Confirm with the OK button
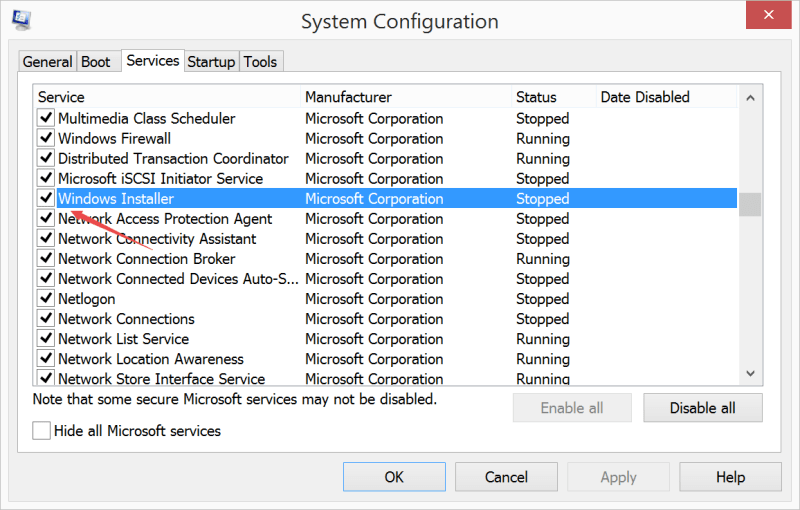Viewport: 800px width, 510px height. click(394, 477)
